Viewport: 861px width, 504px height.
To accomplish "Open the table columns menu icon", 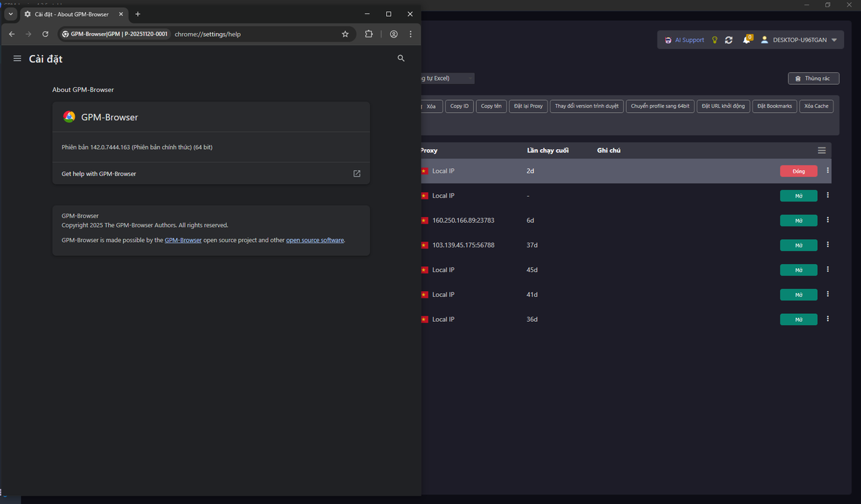I will 821,151.
